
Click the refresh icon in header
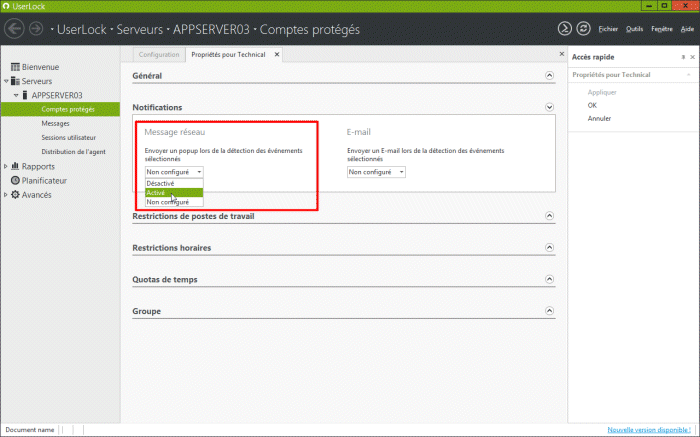[583, 29]
